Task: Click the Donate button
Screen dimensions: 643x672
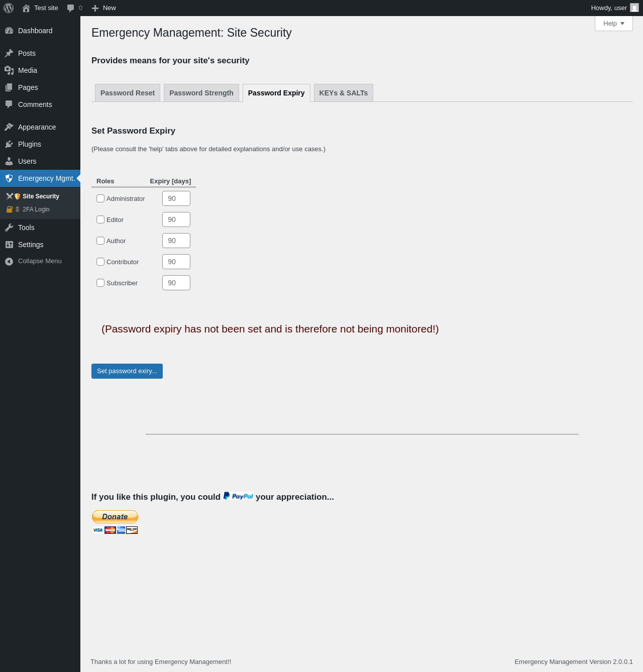Action: click(115, 517)
